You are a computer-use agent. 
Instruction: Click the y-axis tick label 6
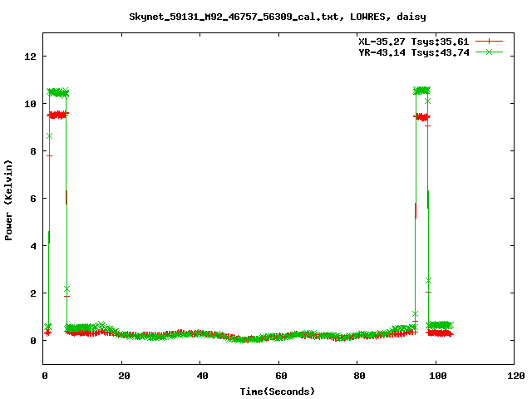pyautogui.click(x=33, y=199)
